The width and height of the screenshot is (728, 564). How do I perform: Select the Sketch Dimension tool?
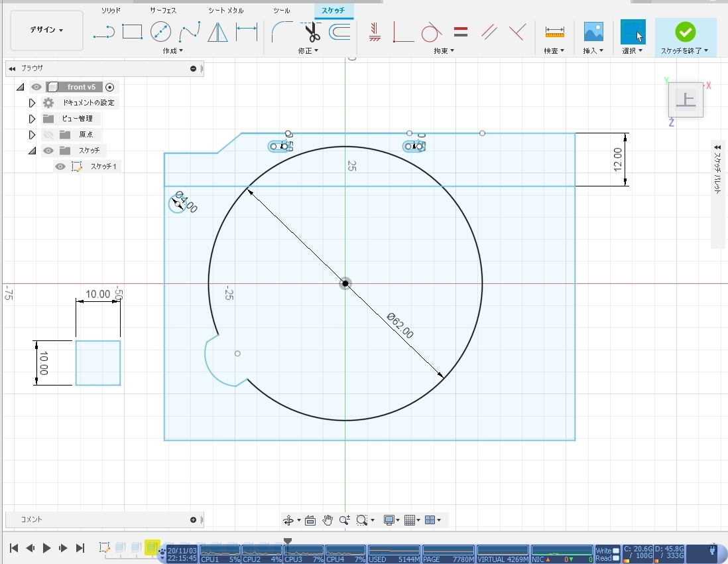247,32
